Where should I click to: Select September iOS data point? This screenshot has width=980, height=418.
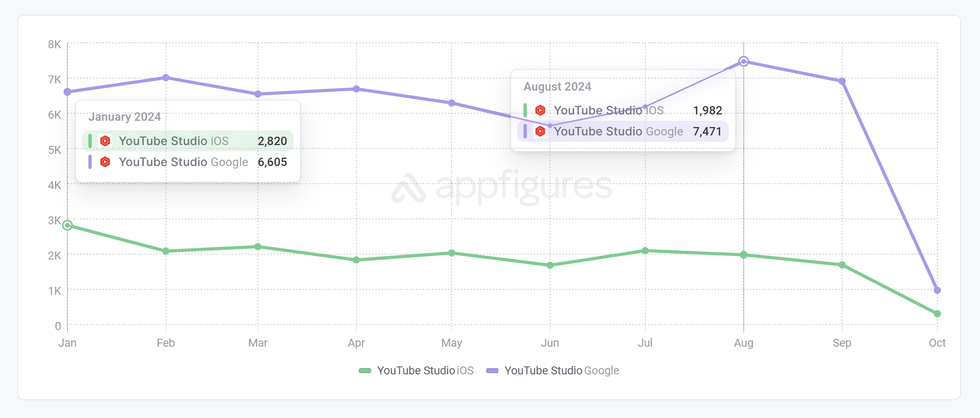(x=842, y=265)
